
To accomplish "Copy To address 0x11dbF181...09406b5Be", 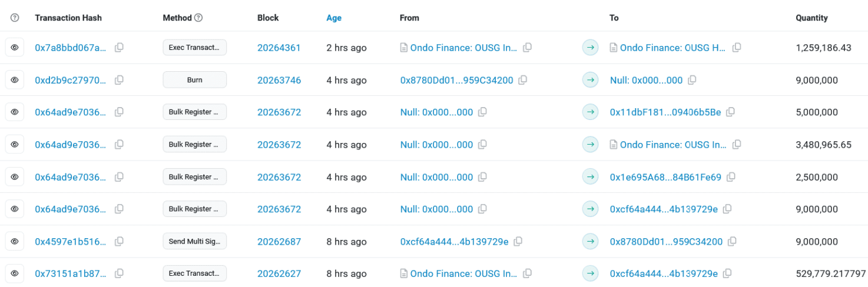I will 730,112.
